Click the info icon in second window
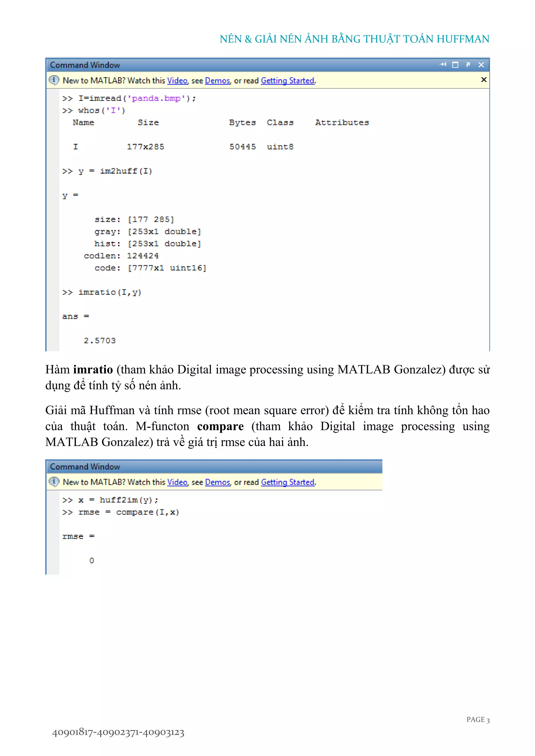This screenshot has height=756, width=535. 54,482
